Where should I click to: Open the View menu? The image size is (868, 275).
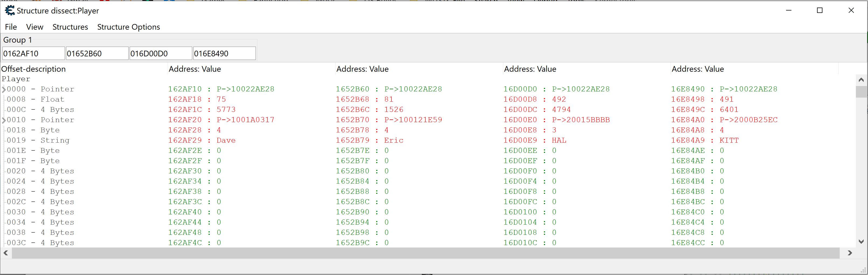(x=35, y=27)
